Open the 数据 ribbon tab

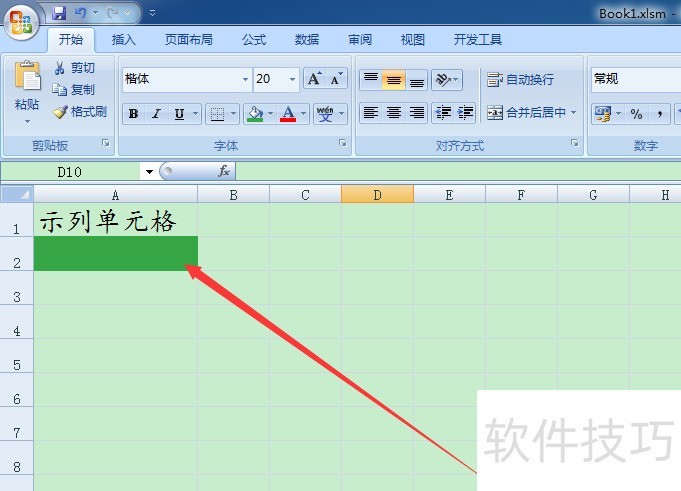pos(307,40)
